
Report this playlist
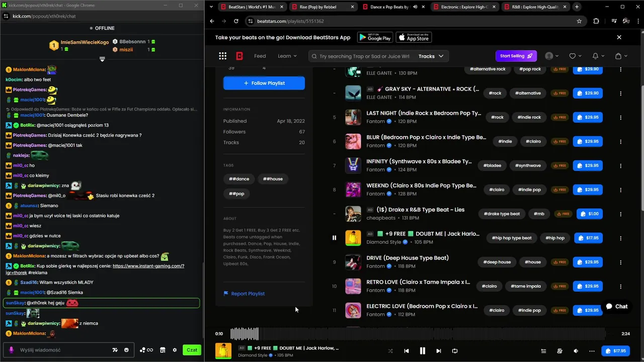pyautogui.click(x=244, y=294)
